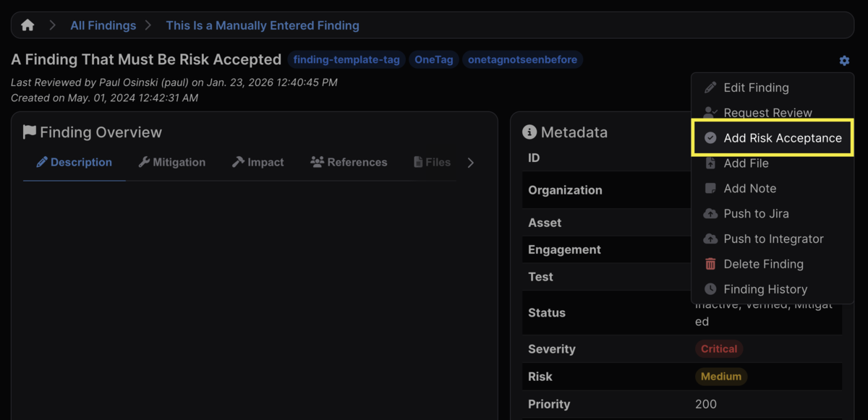Click the Critical severity badge
The width and height of the screenshot is (868, 420).
coord(718,348)
